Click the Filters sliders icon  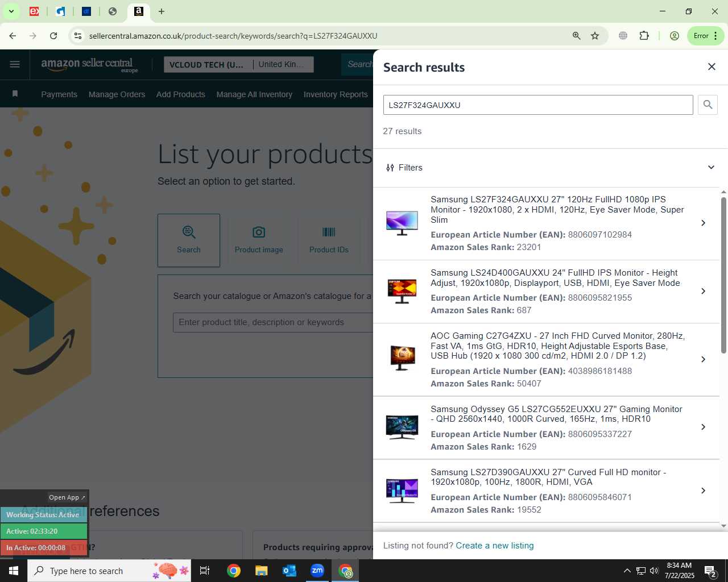(x=390, y=168)
